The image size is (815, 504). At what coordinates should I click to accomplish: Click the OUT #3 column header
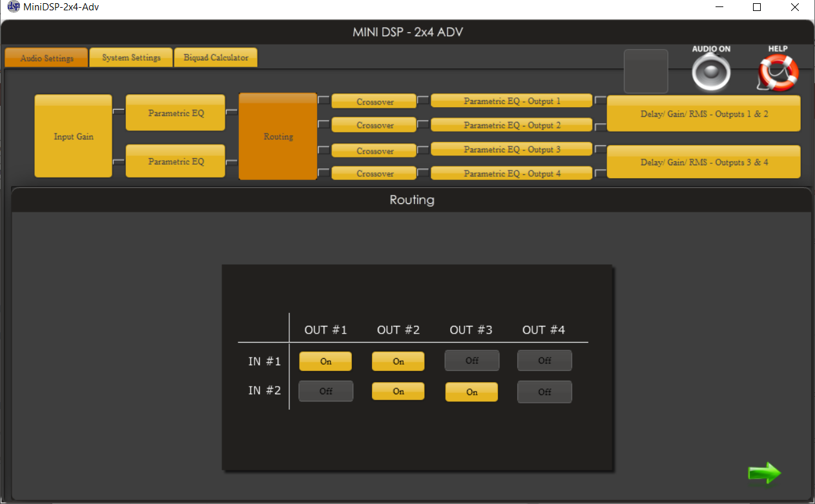[x=471, y=330]
